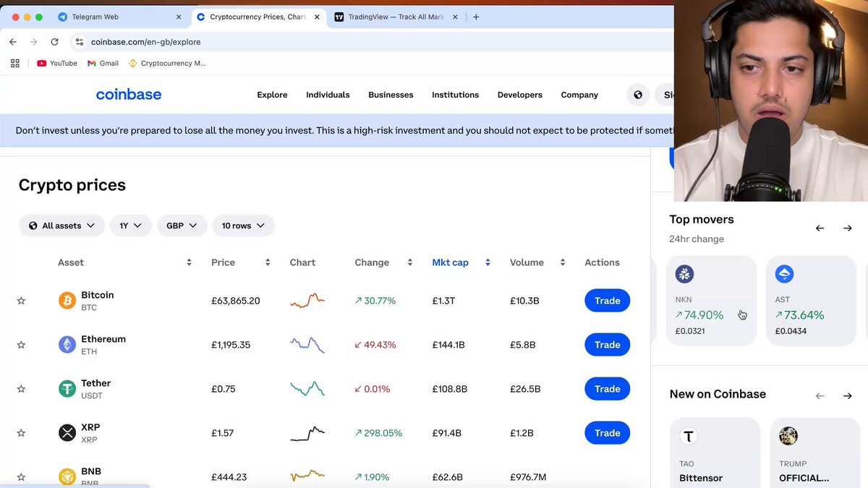Screen dimensions: 868x488
Task: Click the Coinbase logo
Action: click(129, 95)
